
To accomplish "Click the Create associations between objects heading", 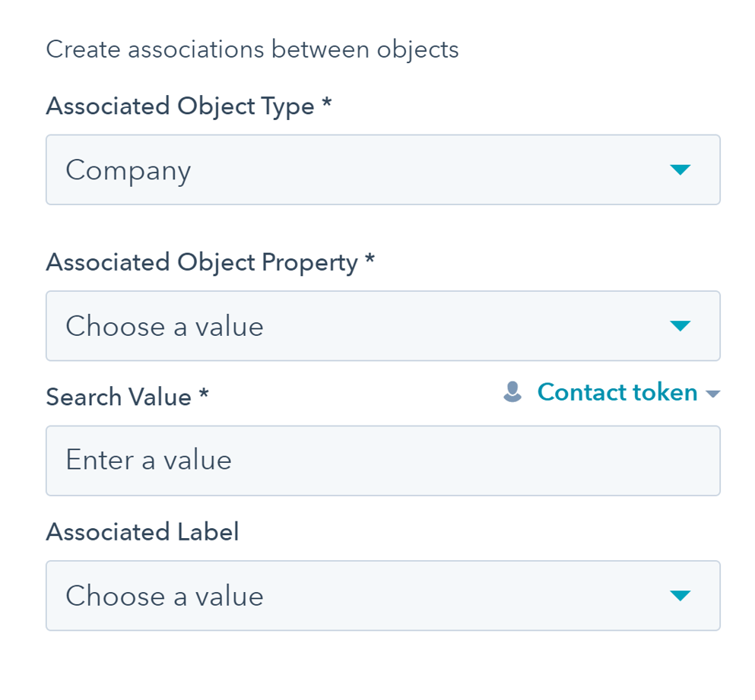I will pos(252,49).
